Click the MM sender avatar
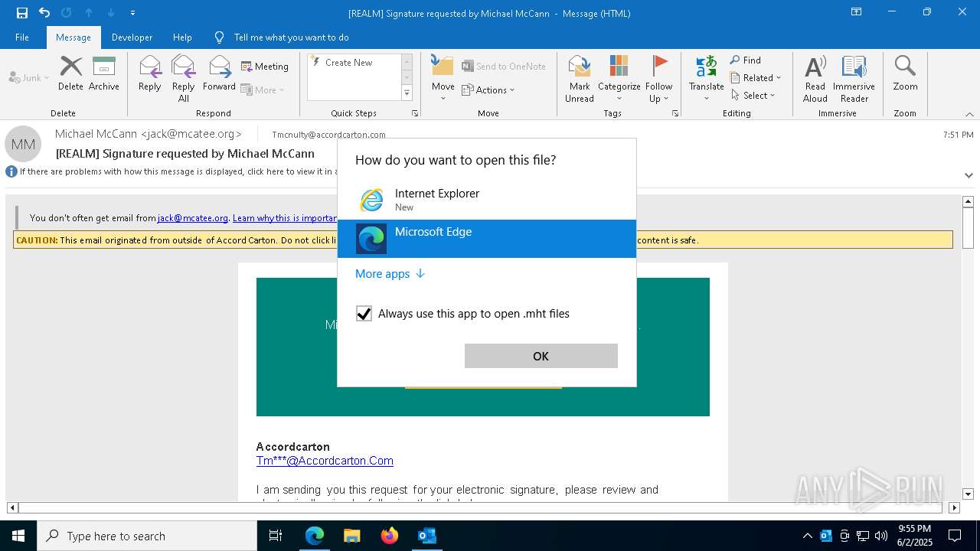The width and height of the screenshot is (980, 551). point(23,144)
